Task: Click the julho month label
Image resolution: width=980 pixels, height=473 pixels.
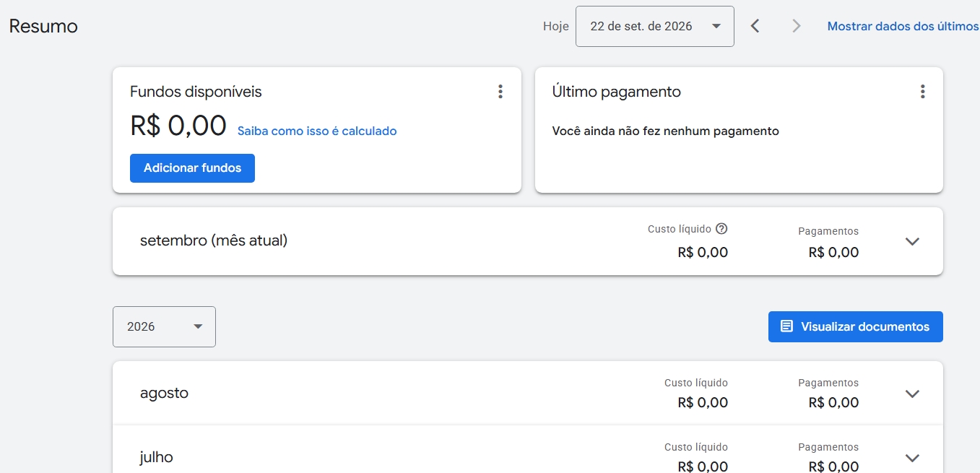Action: [157, 457]
